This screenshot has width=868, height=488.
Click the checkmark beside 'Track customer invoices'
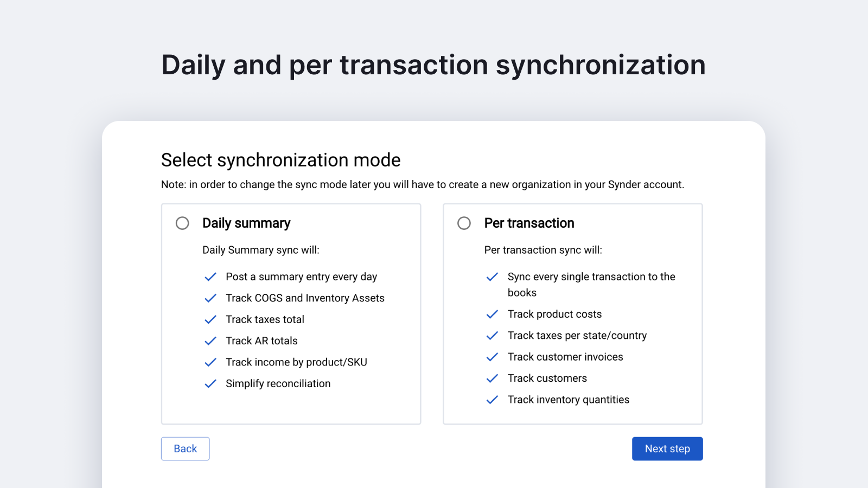point(492,357)
